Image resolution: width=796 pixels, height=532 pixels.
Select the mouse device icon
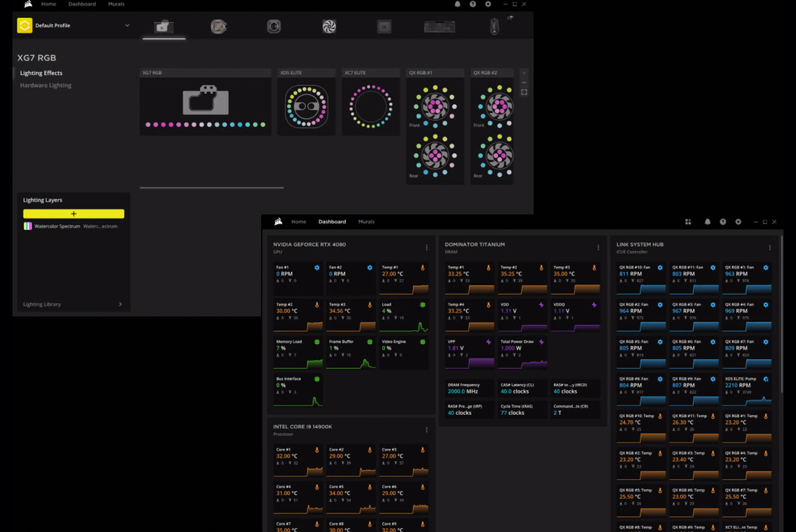click(x=494, y=27)
